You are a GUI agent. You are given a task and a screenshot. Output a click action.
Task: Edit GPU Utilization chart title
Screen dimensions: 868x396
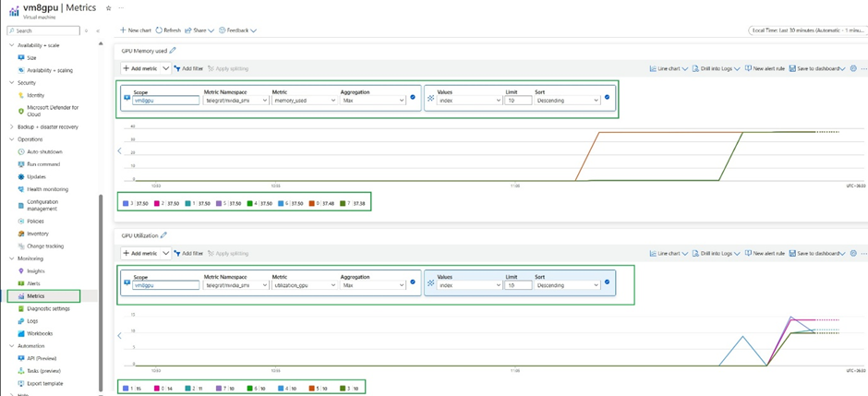tap(163, 235)
